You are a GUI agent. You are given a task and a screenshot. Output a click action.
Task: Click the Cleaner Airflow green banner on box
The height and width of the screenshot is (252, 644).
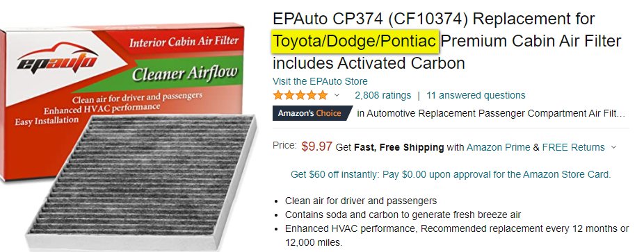184,72
